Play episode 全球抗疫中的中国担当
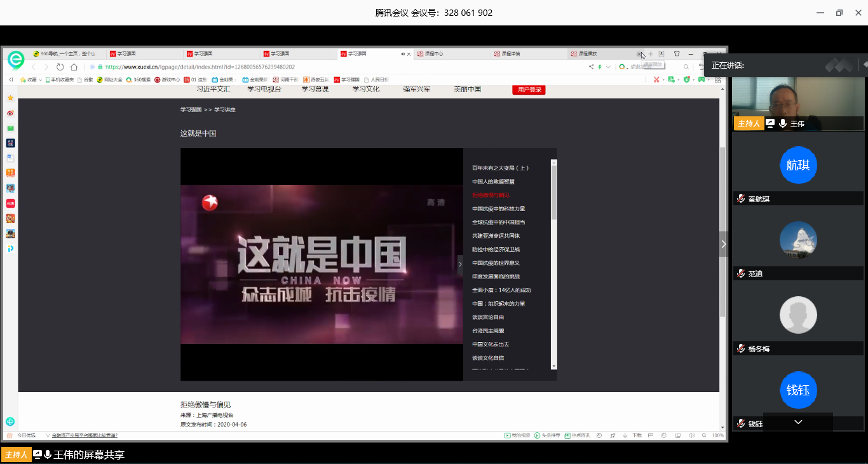The image size is (868, 464). coord(498,222)
